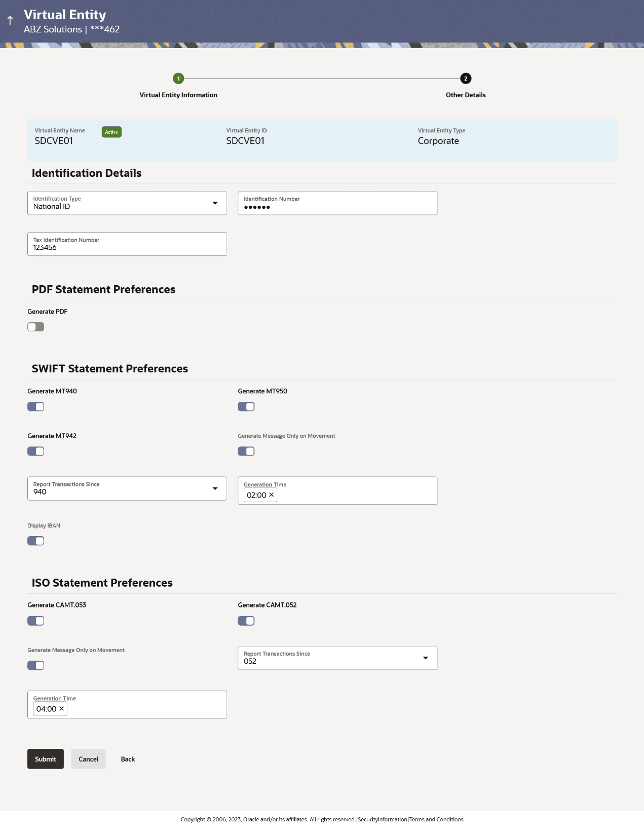This screenshot has height=837, width=644.
Task: Turn off Generate MT950 switch
Action: pyautogui.click(x=246, y=406)
